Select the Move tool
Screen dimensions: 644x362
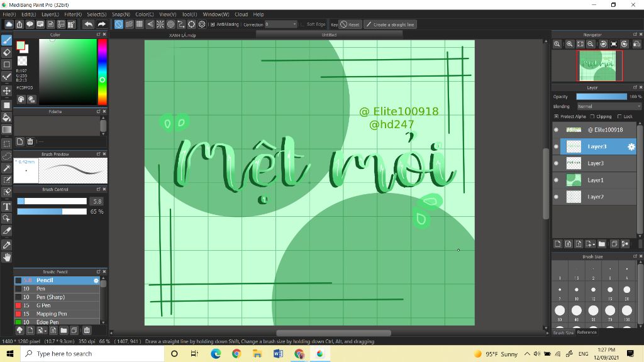(x=6, y=90)
